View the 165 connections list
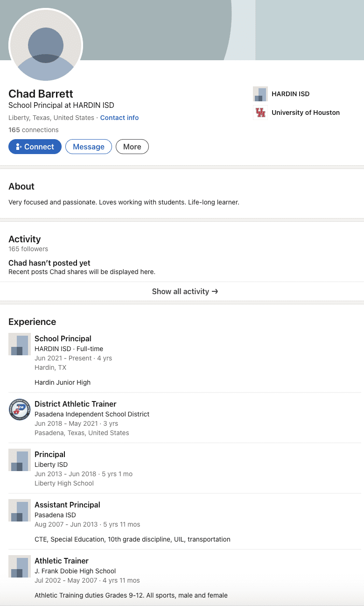Screen dimensions: 364x606 [34, 130]
